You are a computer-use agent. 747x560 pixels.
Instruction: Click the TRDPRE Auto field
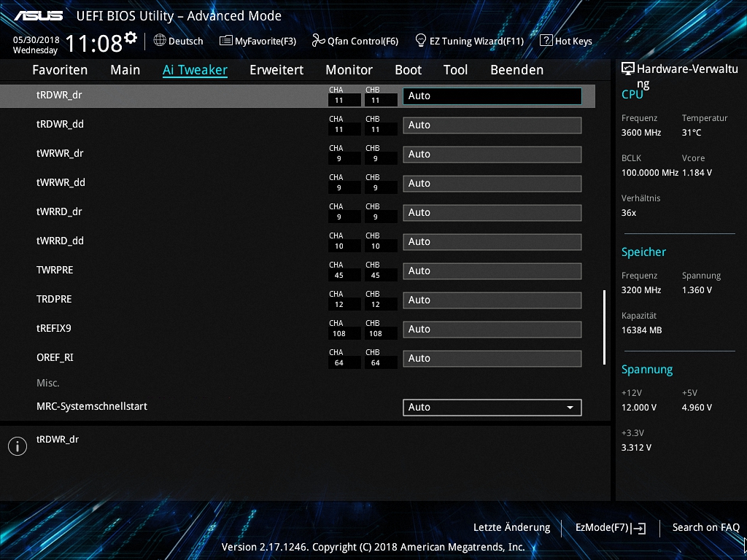[x=492, y=300]
